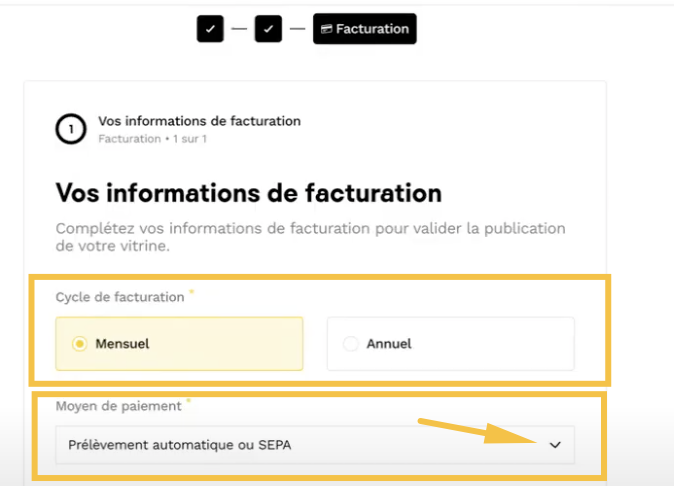Click the Facturation 1 sur 1 subtitle
This screenshot has width=674, height=486.
152,139
